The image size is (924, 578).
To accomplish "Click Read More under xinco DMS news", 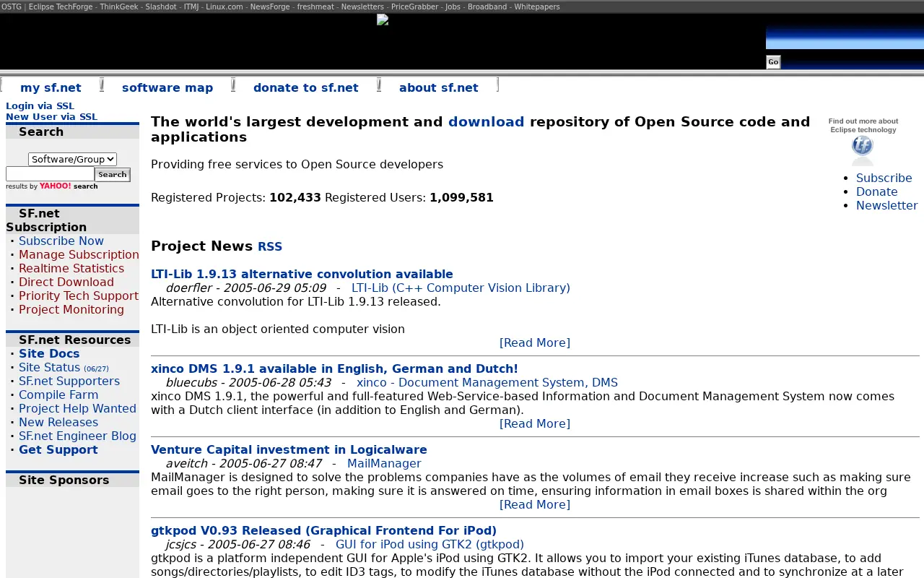I will coord(534,423).
